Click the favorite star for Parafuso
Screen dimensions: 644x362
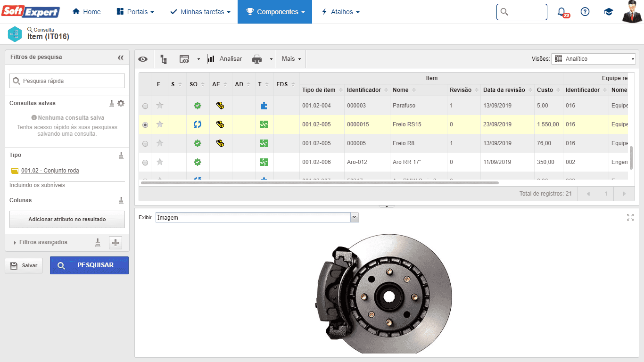pyautogui.click(x=160, y=106)
